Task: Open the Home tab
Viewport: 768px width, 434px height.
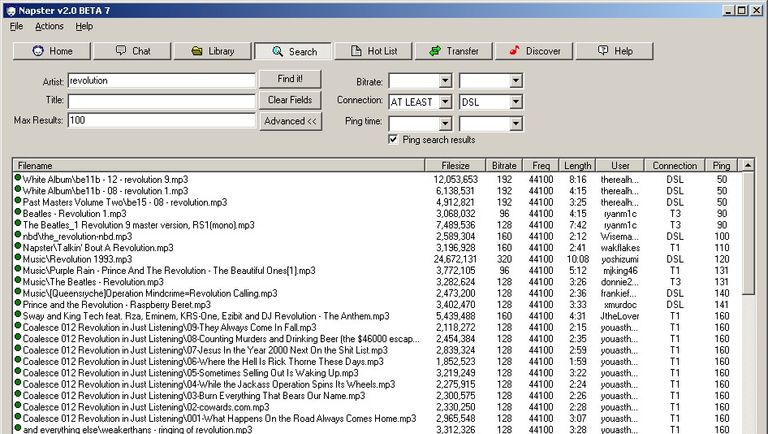Action: tap(51, 51)
